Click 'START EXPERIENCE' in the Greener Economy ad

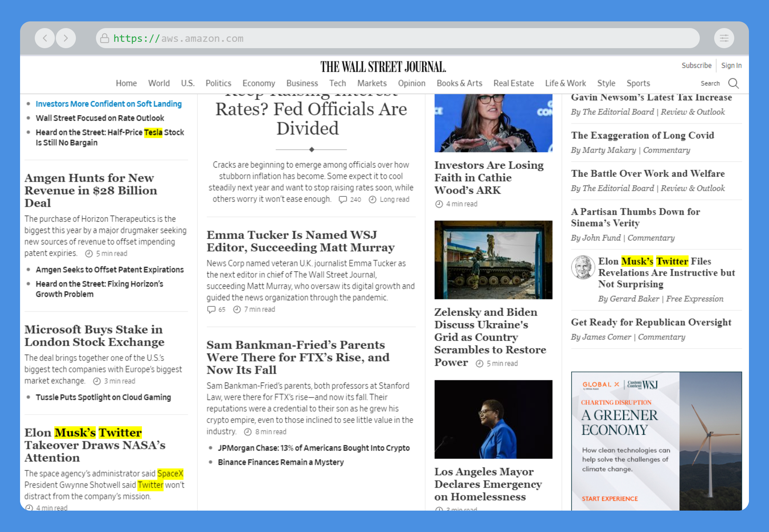point(610,499)
